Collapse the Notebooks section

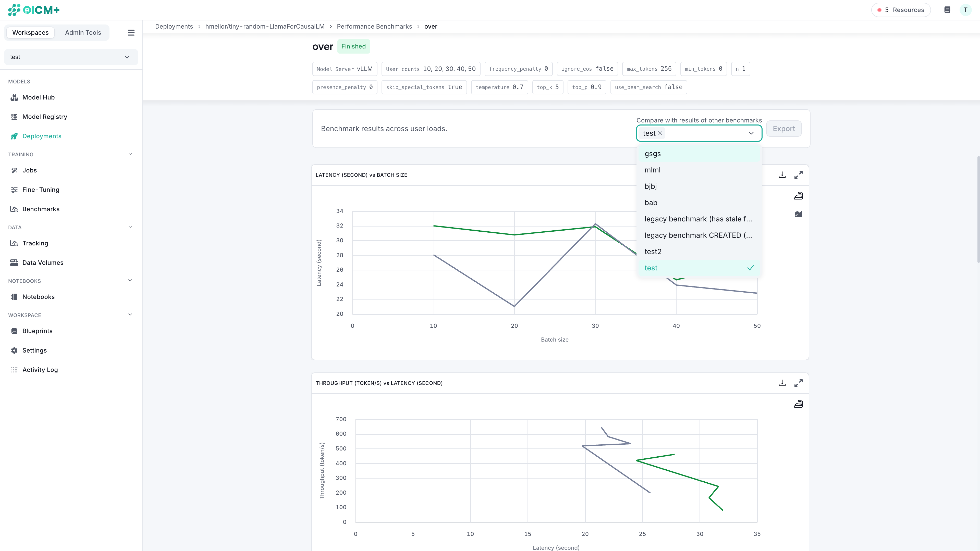click(x=130, y=281)
